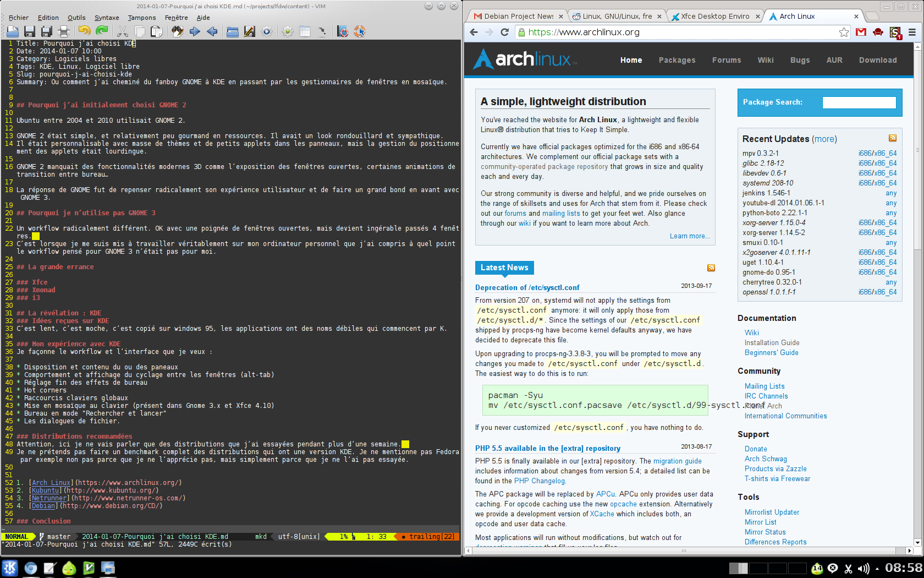924x578 pixels.
Task: Click the Find Previous left arrow icon
Action: [212, 31]
